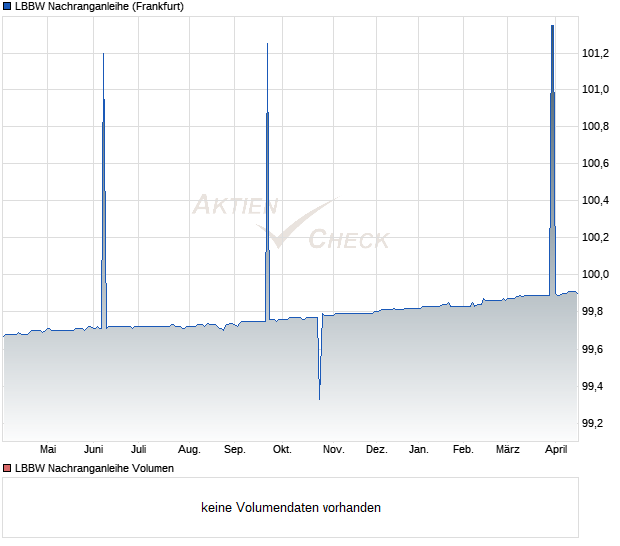620x546 pixels.
Task: Click the 'Mai' x-axis label
Action: [x=48, y=450]
